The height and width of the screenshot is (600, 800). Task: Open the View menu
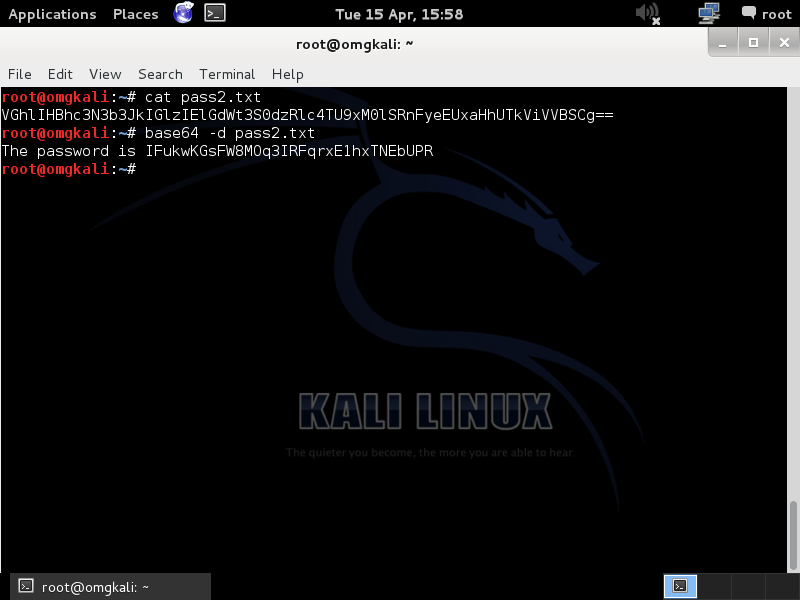[x=105, y=74]
